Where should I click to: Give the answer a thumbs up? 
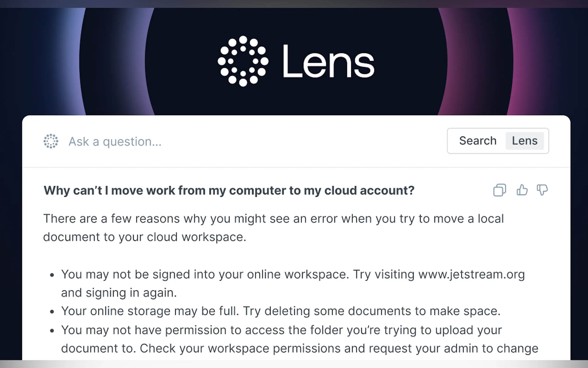[x=522, y=190]
